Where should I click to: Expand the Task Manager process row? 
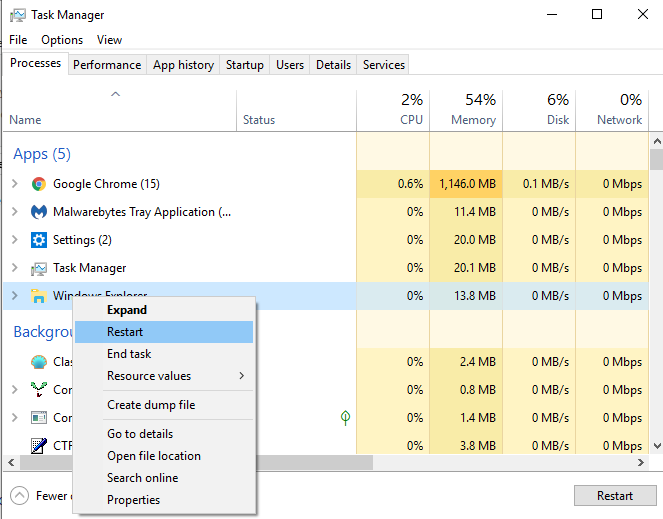15,267
